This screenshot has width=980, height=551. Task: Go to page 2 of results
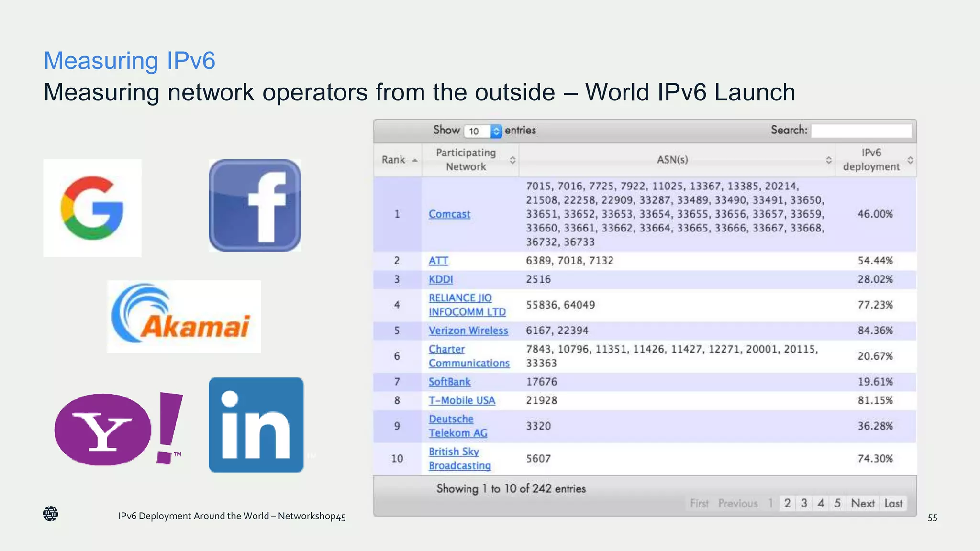point(787,503)
